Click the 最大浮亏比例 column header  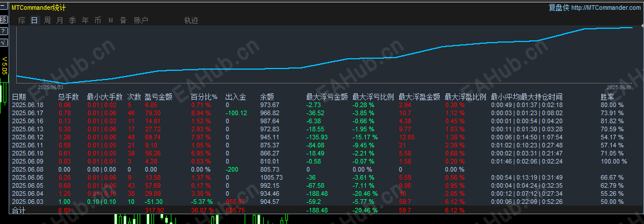click(373, 97)
